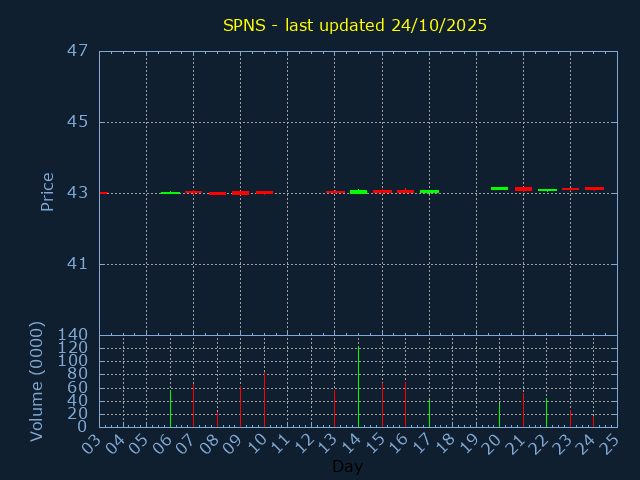Select the red price candle on day 24
The height and width of the screenshot is (480, 640).
[x=594, y=188]
